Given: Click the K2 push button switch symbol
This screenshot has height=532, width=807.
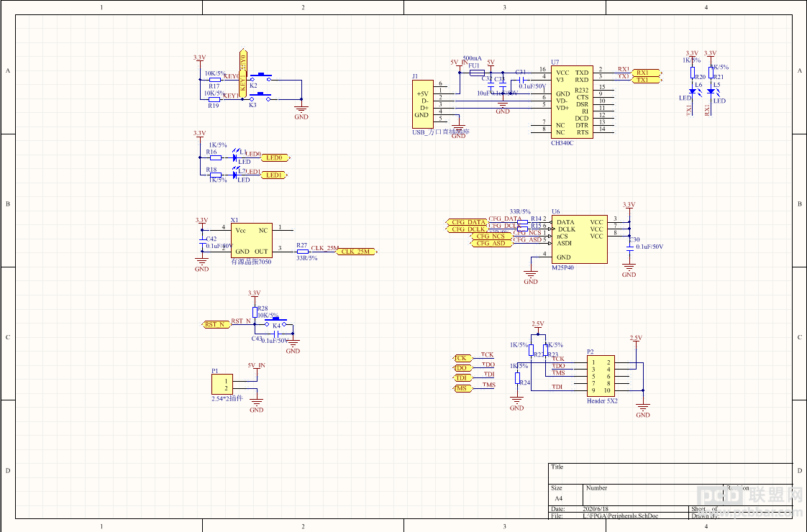Looking at the screenshot, I should coord(260,78).
